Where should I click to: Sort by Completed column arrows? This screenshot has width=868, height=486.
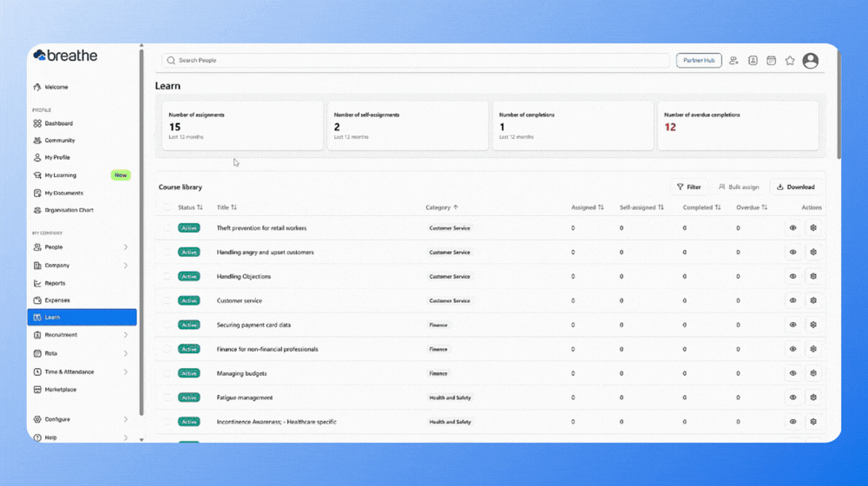pos(718,207)
